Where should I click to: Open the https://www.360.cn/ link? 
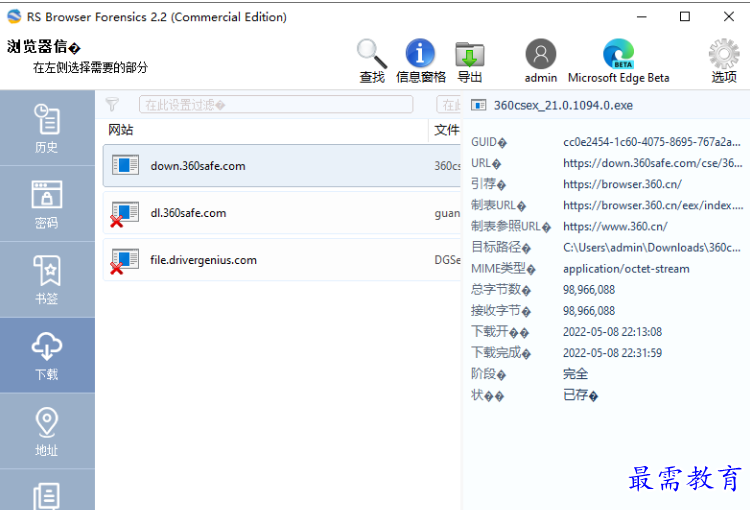615,226
